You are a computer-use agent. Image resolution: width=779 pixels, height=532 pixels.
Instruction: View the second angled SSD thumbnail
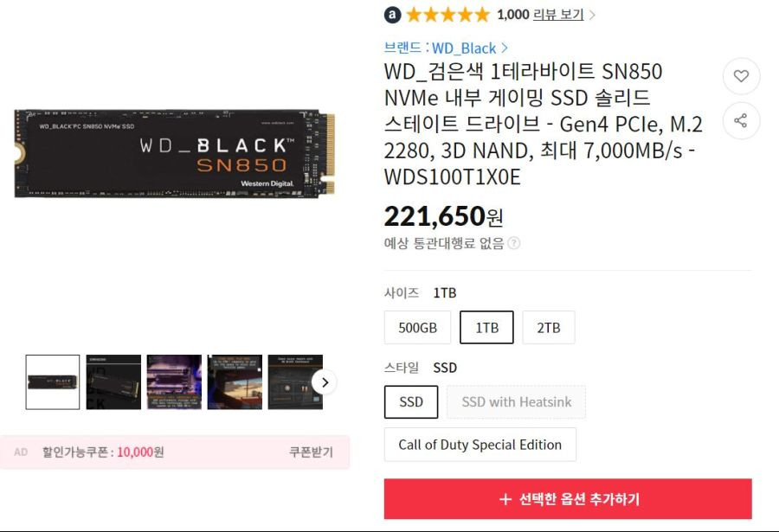(113, 382)
